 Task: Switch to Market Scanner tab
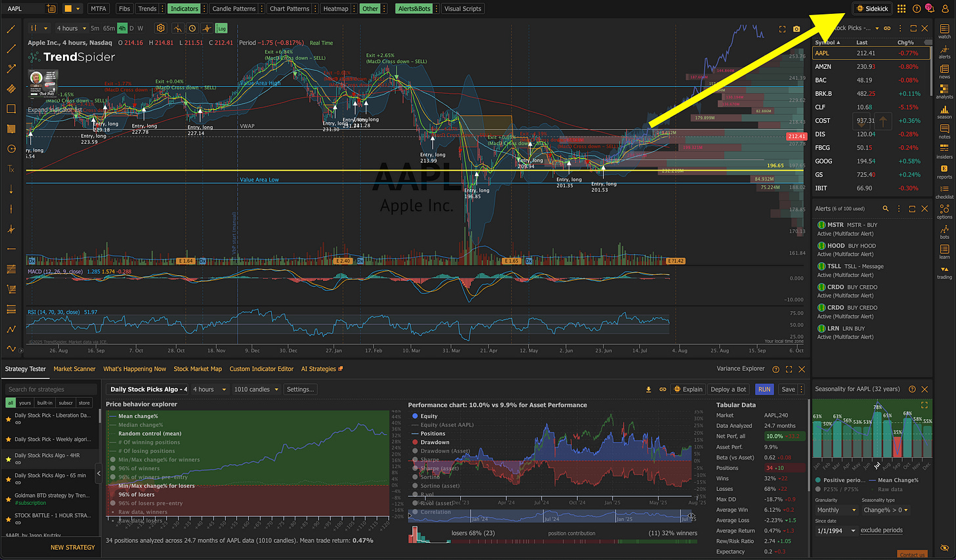[74, 369]
